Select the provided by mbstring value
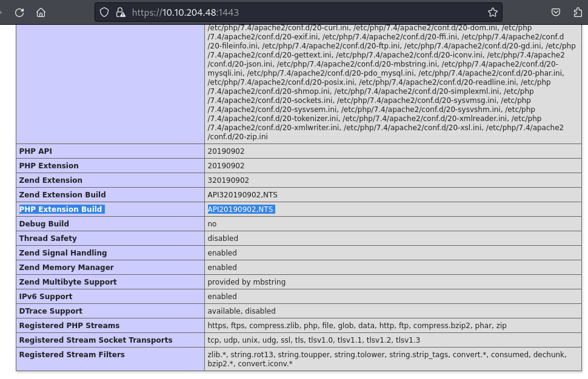 [246, 282]
